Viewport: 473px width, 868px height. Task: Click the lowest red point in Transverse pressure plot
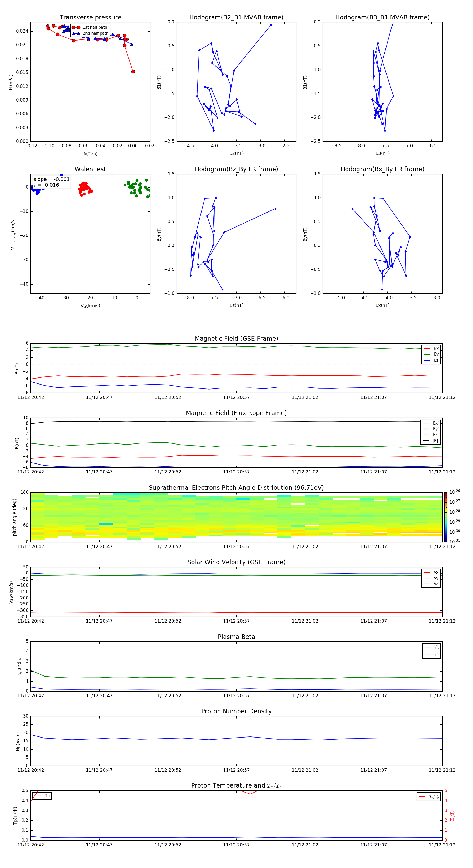pyautogui.click(x=133, y=72)
